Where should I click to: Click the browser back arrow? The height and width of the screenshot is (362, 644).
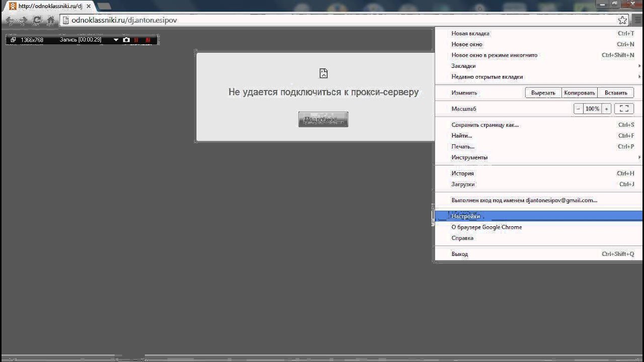click(10, 21)
